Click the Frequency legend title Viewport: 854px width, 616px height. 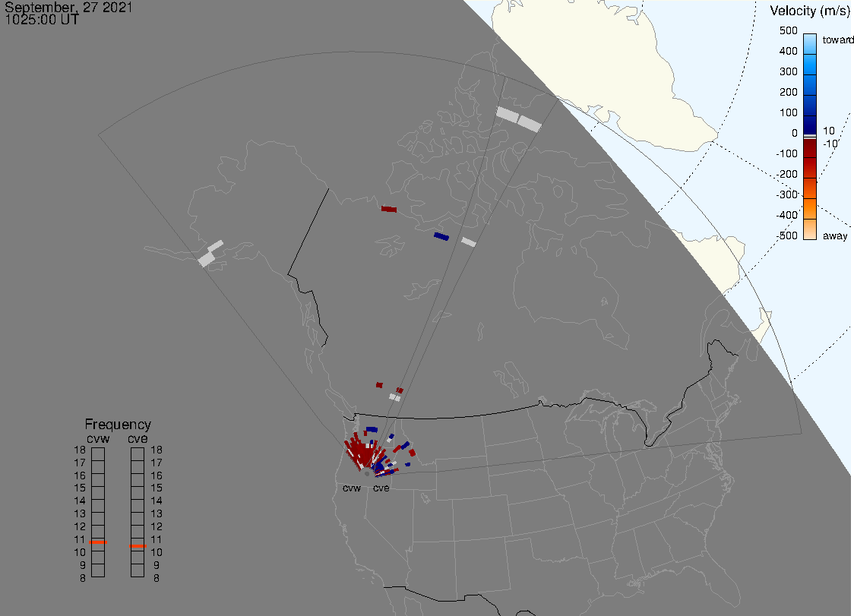118,425
